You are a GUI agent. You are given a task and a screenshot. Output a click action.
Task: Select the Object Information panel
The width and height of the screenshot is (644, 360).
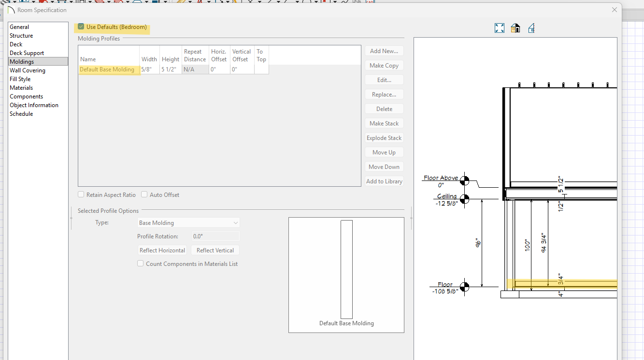(34, 105)
